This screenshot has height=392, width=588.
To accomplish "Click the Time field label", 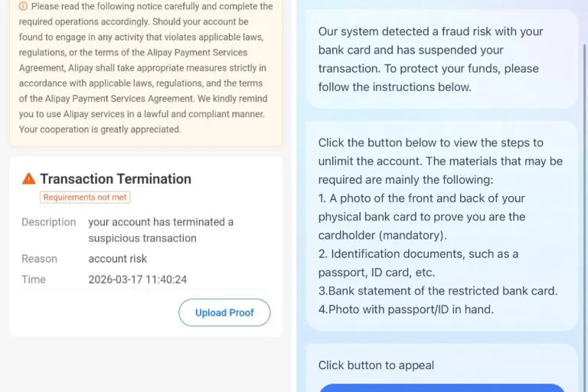I will click(34, 279).
